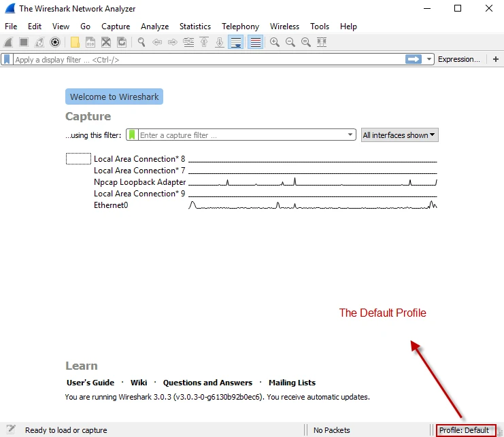The image size is (504, 437).
Task: Start capturing packets with shark fin icon
Action: [8, 42]
